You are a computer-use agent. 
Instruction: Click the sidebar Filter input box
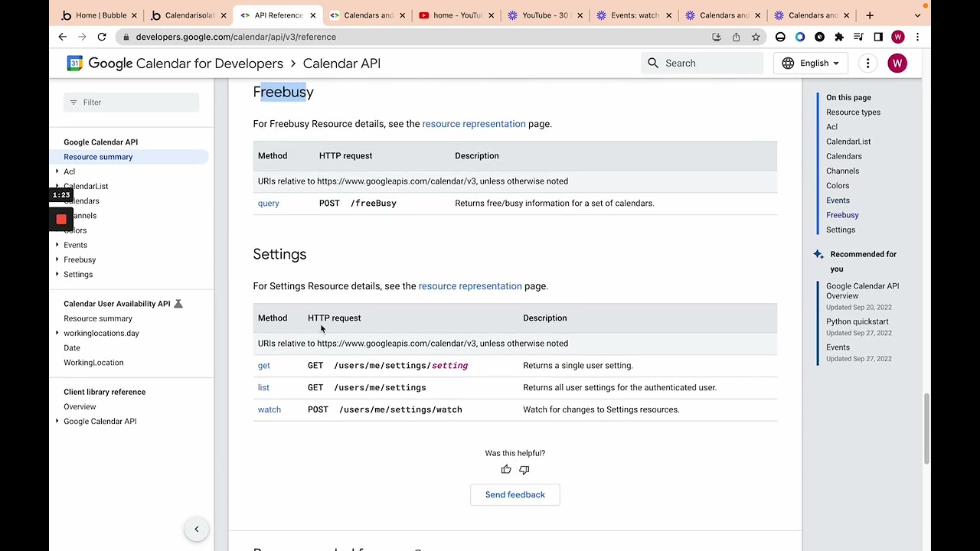[132, 103]
